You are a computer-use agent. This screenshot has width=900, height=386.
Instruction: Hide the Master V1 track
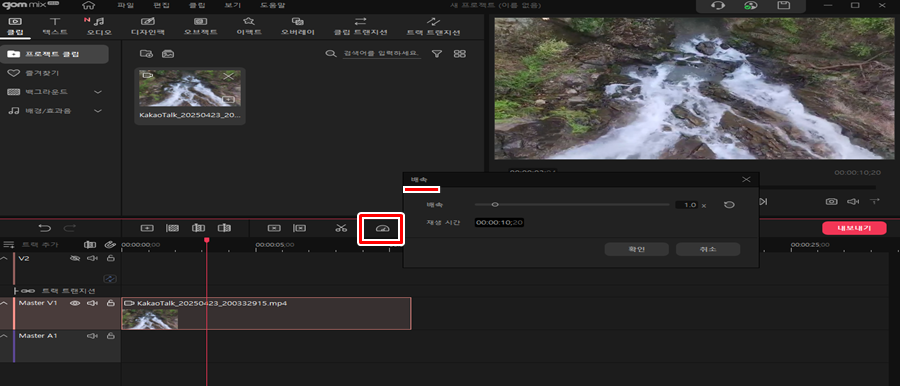[x=75, y=303]
